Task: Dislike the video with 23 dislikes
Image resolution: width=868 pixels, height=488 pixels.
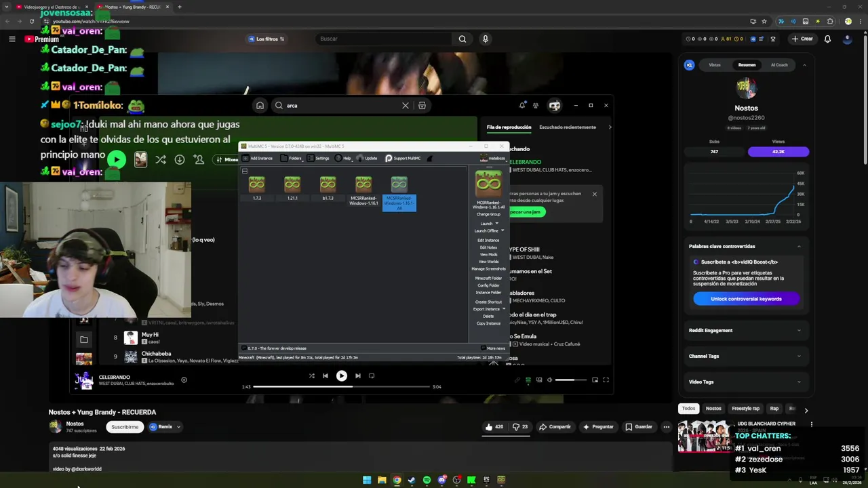Action: (520, 427)
